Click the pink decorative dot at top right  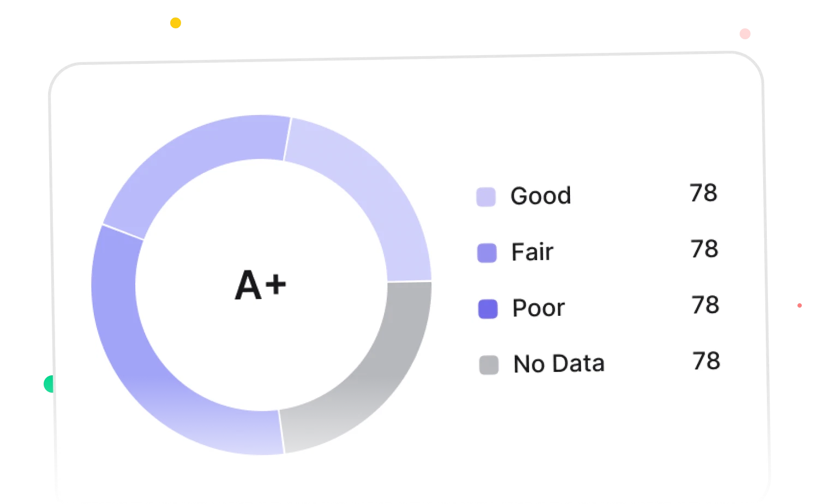pyautogui.click(x=745, y=34)
